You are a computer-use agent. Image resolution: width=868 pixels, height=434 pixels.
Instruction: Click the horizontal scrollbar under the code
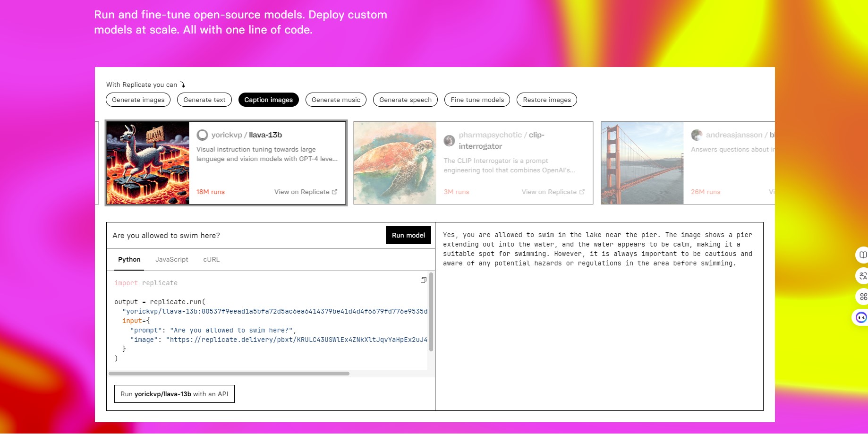click(229, 374)
